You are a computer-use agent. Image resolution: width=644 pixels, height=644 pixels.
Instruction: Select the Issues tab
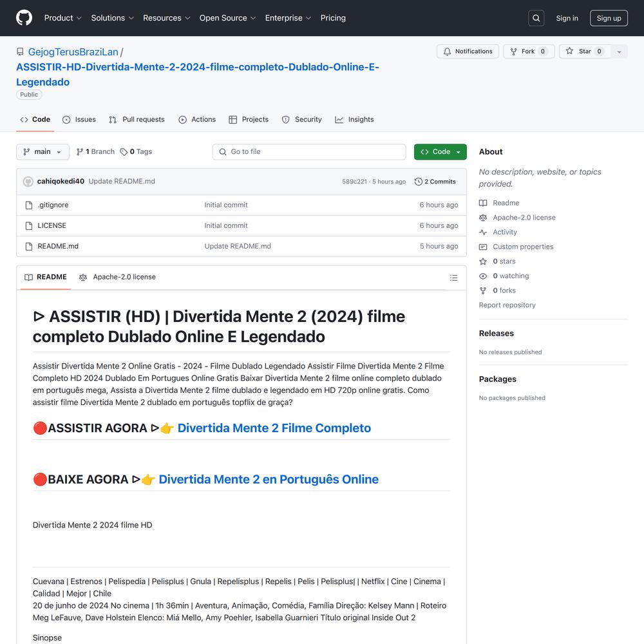pos(79,120)
